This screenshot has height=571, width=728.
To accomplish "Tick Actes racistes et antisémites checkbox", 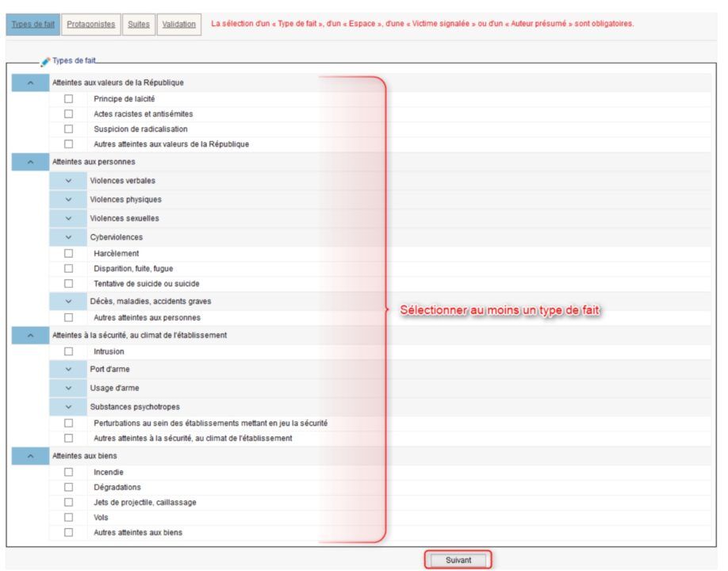I will pyautogui.click(x=68, y=114).
